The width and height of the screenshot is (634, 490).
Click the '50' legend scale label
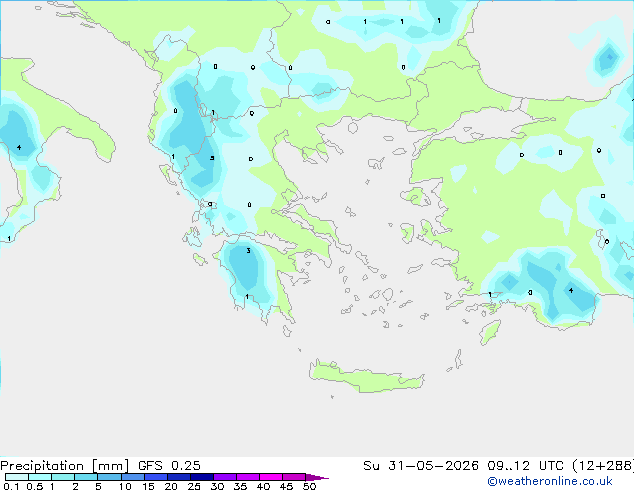coord(309,486)
